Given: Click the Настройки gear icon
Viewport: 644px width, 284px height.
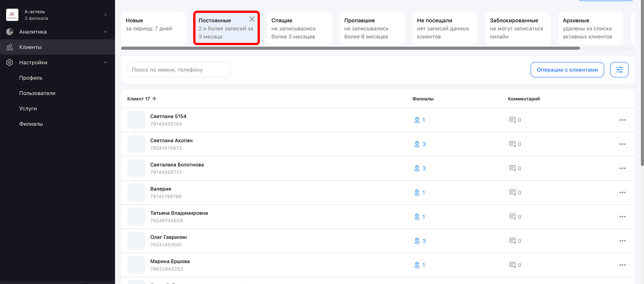Looking at the screenshot, I should 10,63.
